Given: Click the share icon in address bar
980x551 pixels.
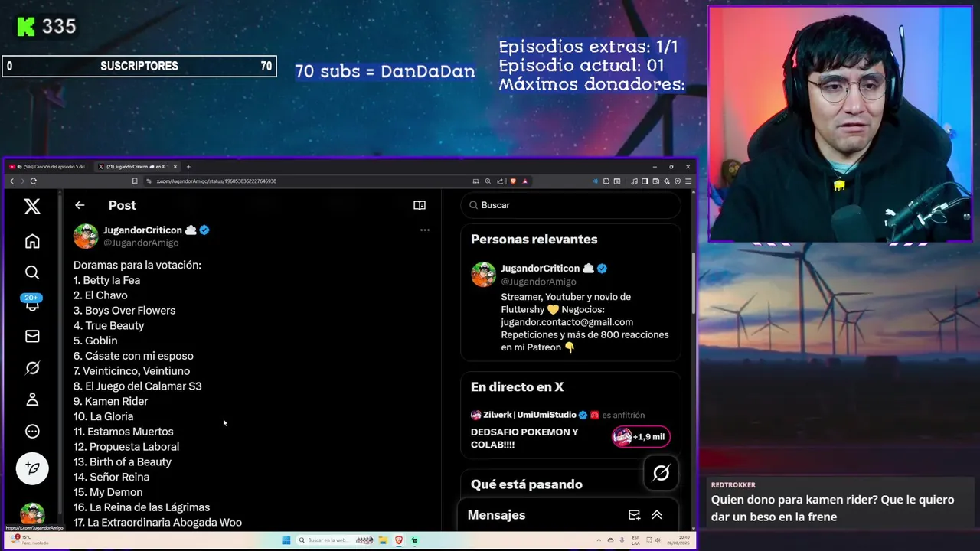Looking at the screenshot, I should [x=500, y=181].
